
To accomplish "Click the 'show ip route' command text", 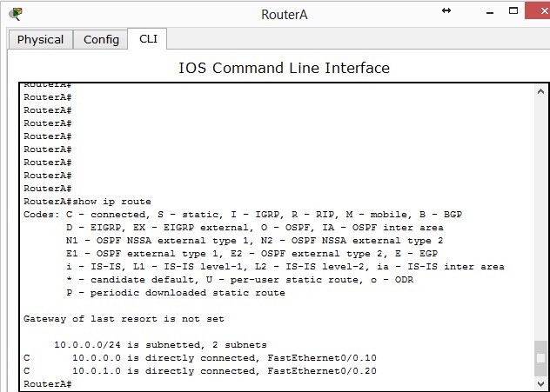I will point(112,202).
